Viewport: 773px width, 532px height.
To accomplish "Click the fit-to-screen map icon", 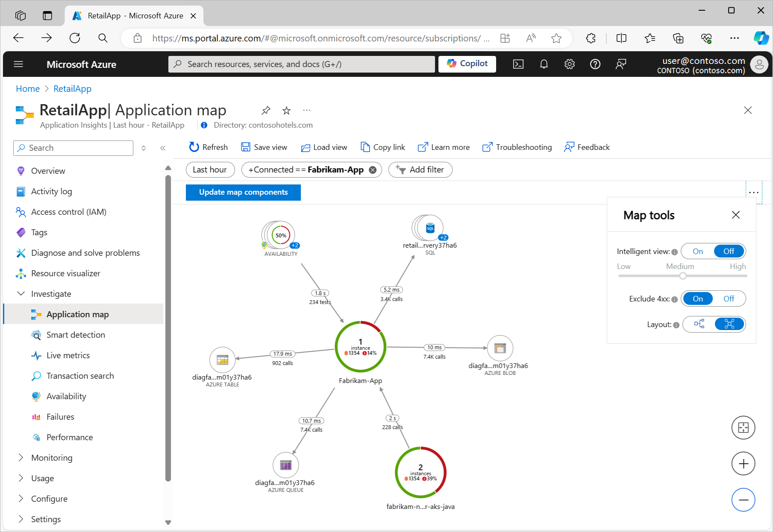I will 743,427.
